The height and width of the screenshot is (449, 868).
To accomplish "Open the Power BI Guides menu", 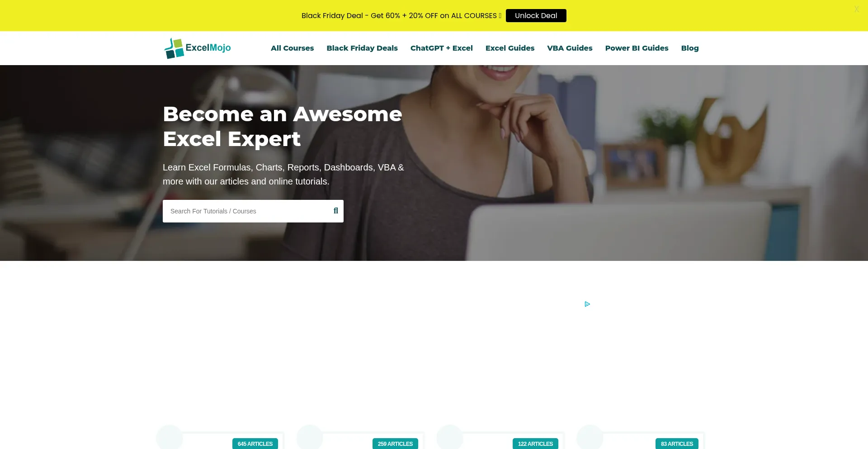I will 637,48.
